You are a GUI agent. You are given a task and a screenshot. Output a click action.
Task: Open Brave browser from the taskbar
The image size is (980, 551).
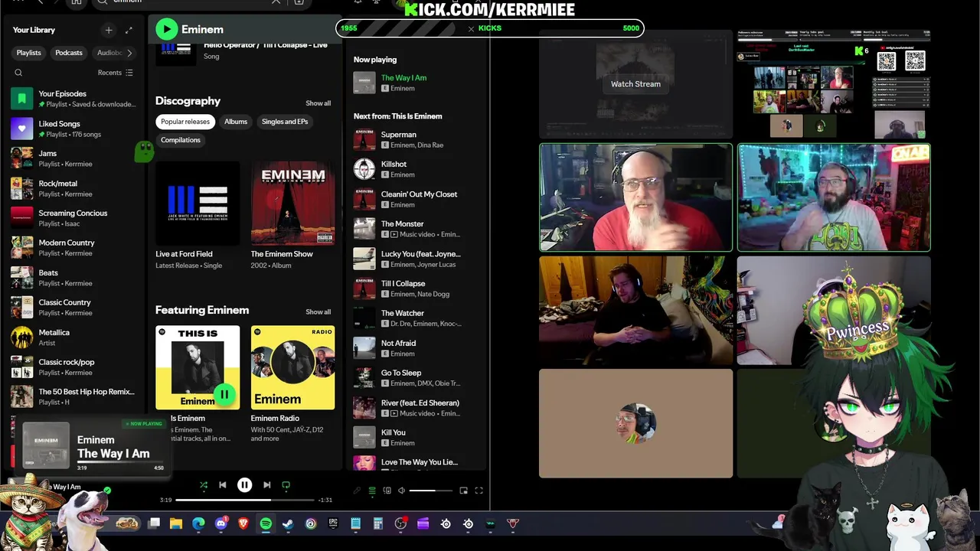(x=243, y=523)
